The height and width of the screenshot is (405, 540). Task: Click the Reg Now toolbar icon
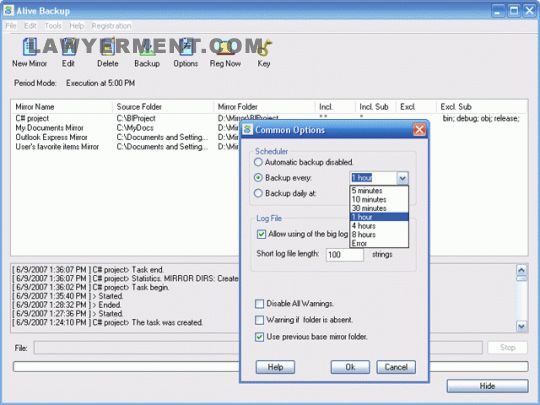(225, 47)
